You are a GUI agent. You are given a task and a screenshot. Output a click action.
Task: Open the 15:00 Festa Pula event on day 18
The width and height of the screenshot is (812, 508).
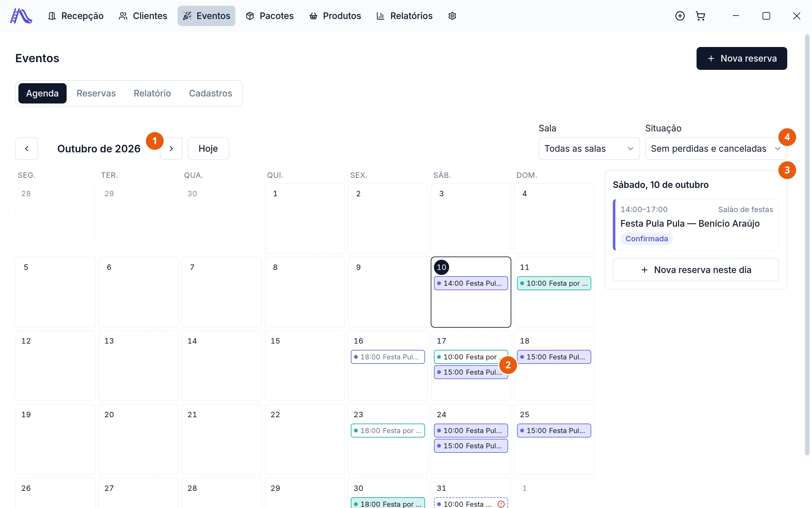(554, 357)
